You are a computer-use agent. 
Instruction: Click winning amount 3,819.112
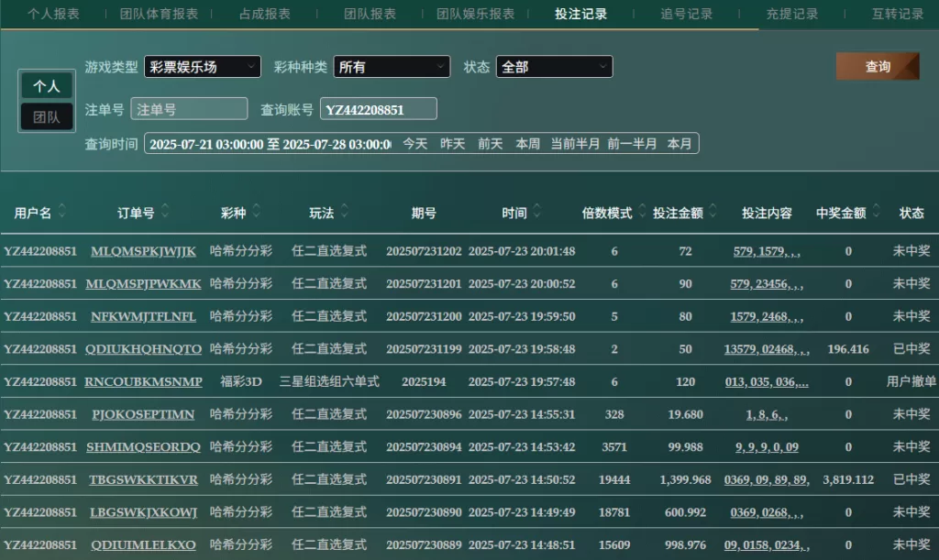tap(848, 479)
